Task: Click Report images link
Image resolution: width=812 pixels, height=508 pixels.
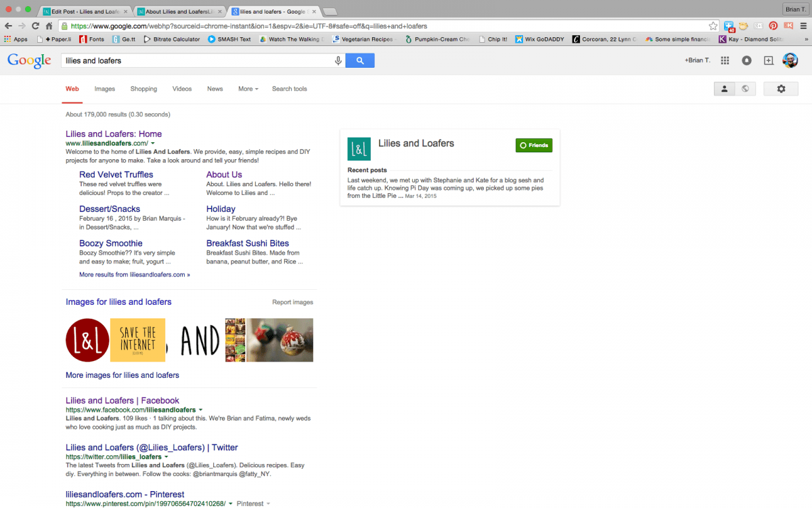Action: pos(292,302)
